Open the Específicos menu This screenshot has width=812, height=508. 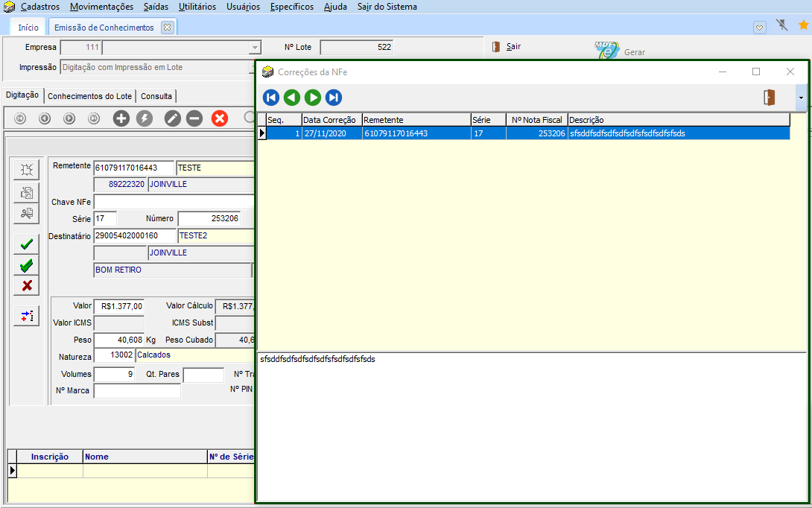coord(291,7)
